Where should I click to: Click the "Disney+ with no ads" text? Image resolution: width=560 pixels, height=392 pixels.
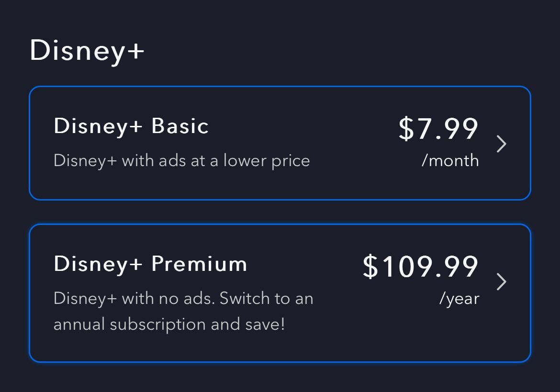point(134,298)
